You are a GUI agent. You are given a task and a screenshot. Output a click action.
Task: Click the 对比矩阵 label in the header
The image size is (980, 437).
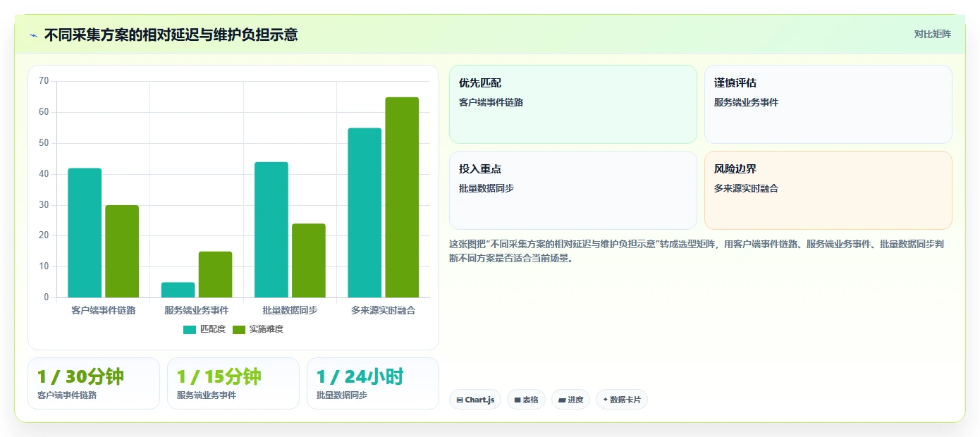(x=932, y=34)
